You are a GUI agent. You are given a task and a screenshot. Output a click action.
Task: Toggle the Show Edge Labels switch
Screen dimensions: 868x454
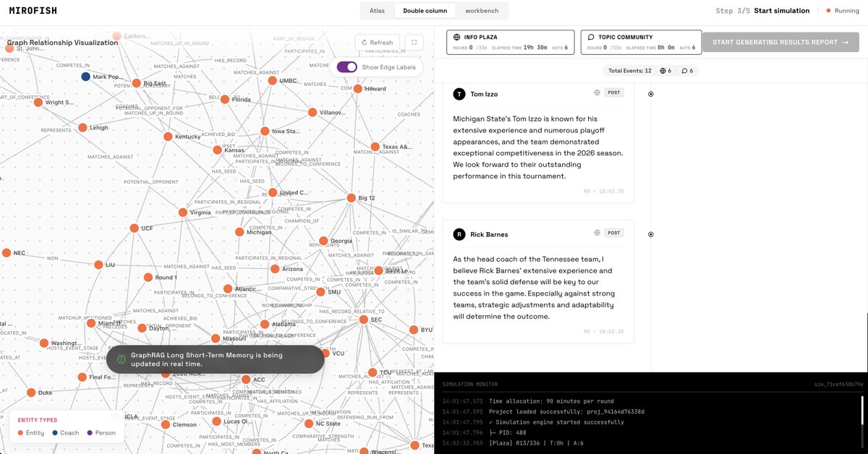[x=347, y=67]
